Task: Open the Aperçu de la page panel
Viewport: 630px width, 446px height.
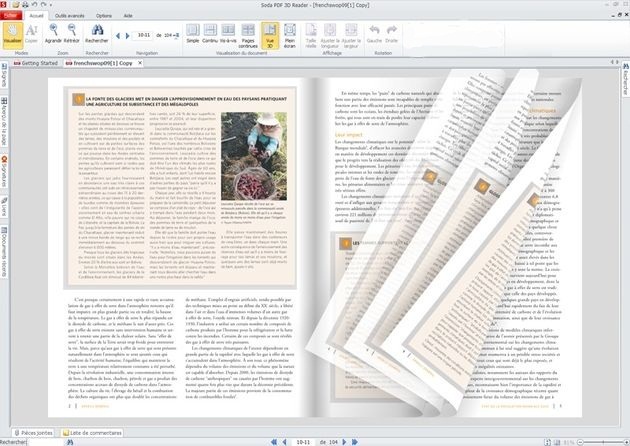Action: [x=4, y=121]
